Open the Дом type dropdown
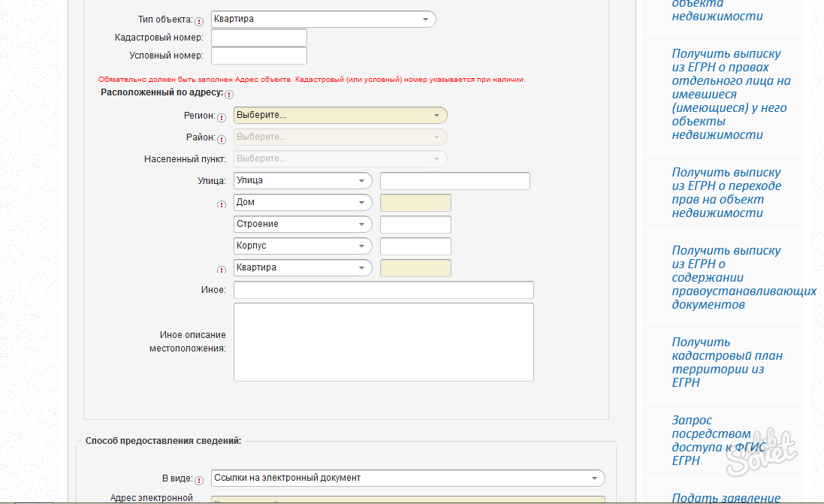 click(x=303, y=202)
